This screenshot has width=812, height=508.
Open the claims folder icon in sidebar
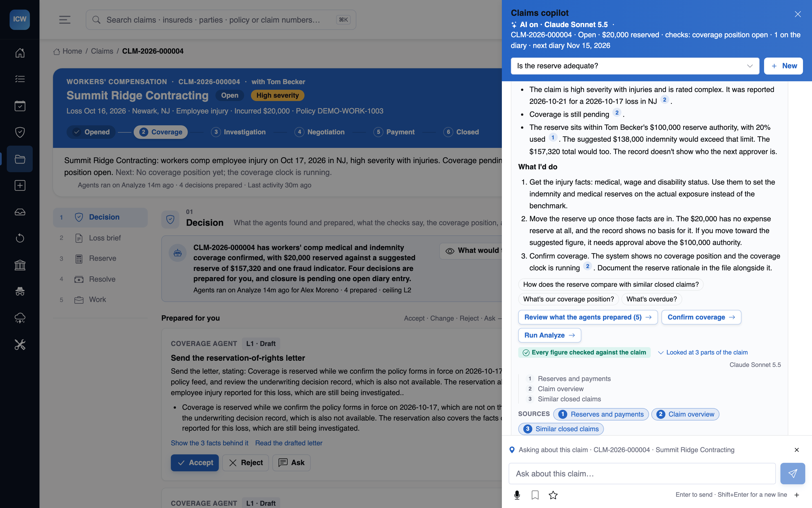point(20,159)
